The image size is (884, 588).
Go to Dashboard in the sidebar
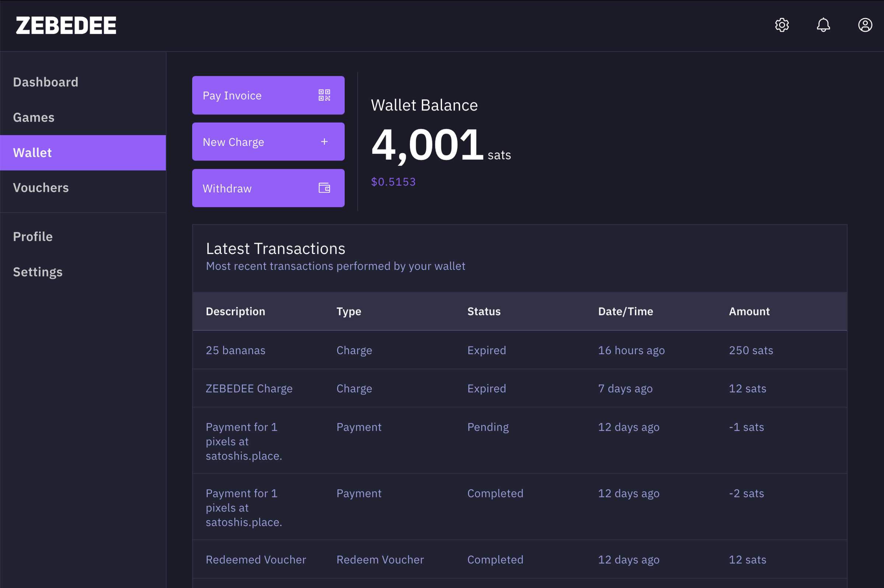pos(45,82)
